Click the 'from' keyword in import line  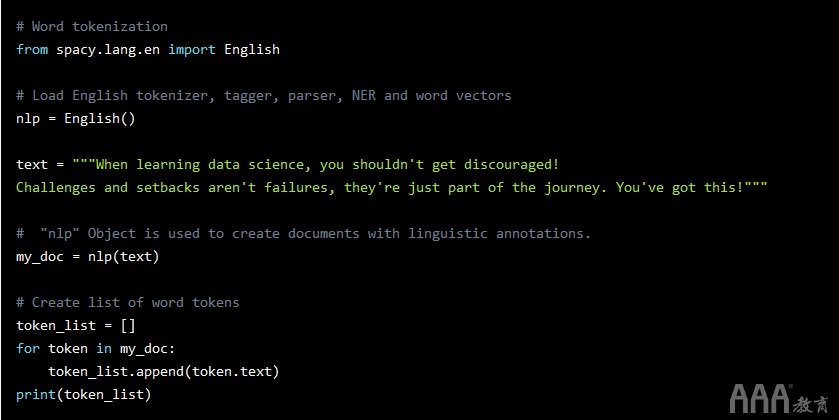tap(32, 49)
